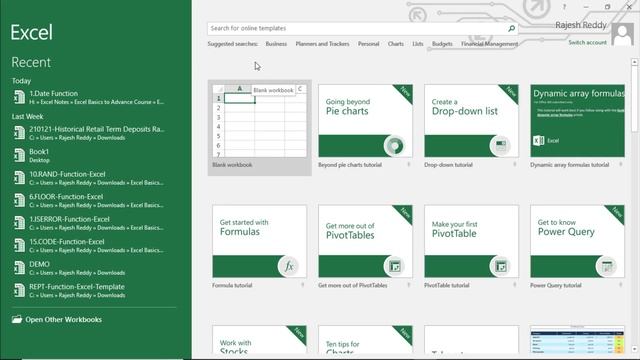Viewport: 640px width, 360px height.
Task: Pin the PivotTable tutorial template
Action: [515, 285]
